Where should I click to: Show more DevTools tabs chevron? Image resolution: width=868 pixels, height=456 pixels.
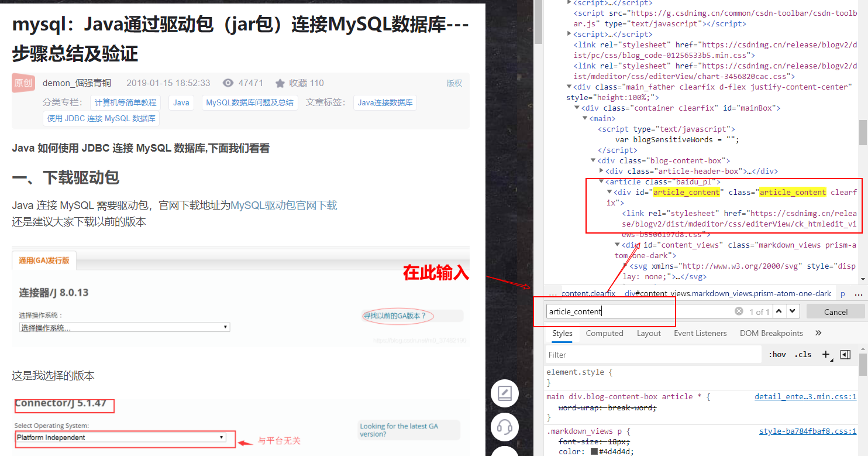pos(818,333)
